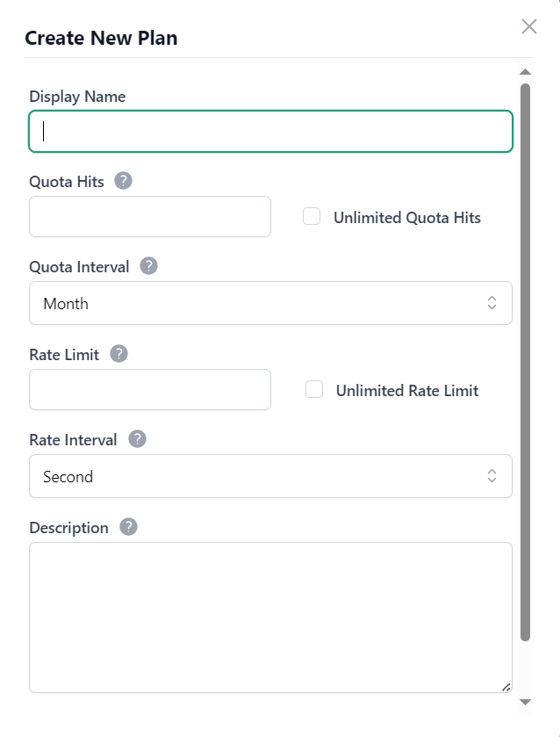Click the scrollbar up arrow
Viewport: 560px width, 737px height.
point(526,71)
